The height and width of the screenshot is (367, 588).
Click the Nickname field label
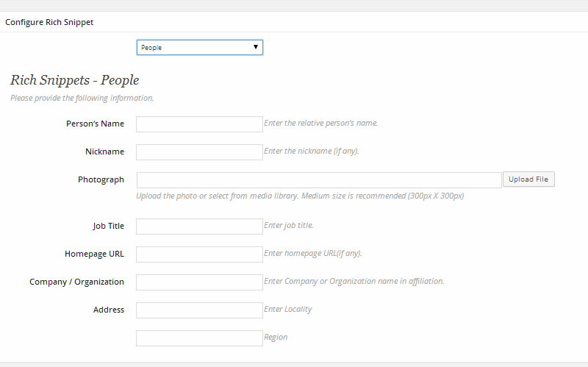104,152
